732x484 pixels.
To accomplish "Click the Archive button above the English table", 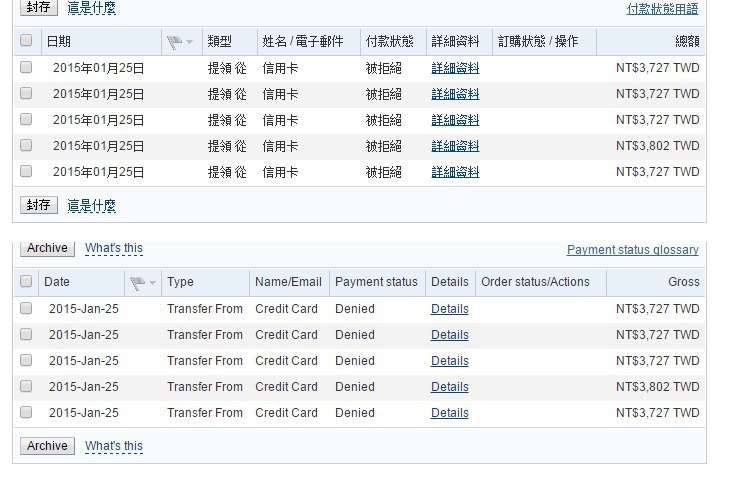I will click(47, 248).
